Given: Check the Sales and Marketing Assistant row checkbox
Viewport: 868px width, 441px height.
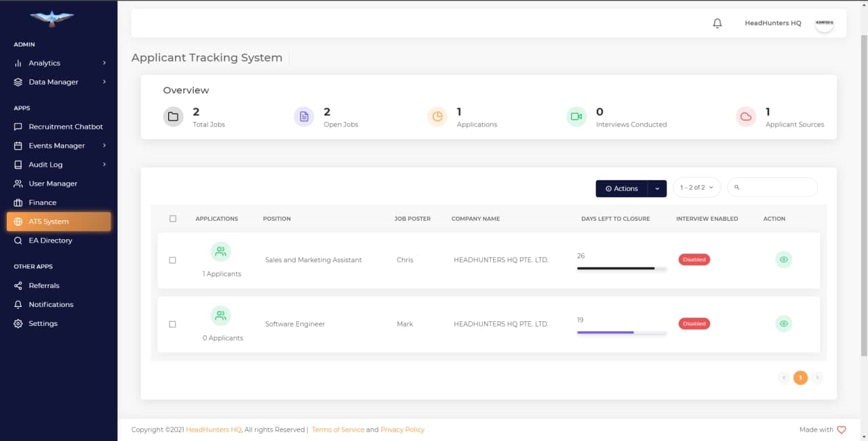Looking at the screenshot, I should [172, 260].
